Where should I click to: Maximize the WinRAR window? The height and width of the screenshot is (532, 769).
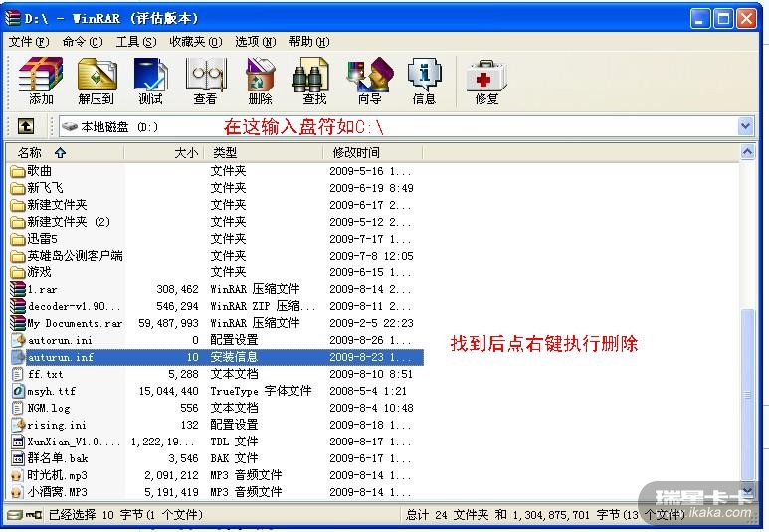point(723,19)
